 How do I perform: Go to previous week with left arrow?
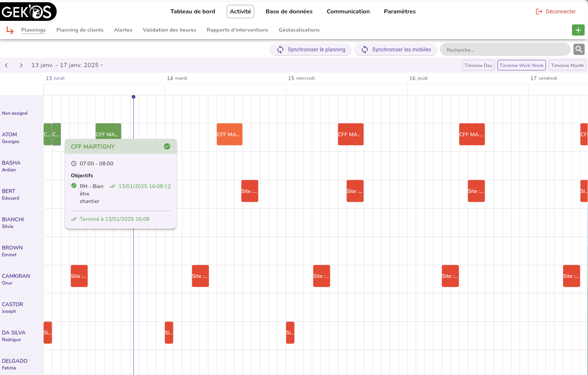click(x=6, y=65)
